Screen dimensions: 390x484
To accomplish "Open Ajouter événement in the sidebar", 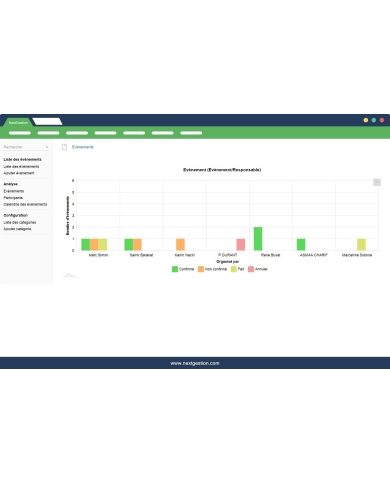I will coord(19,173).
